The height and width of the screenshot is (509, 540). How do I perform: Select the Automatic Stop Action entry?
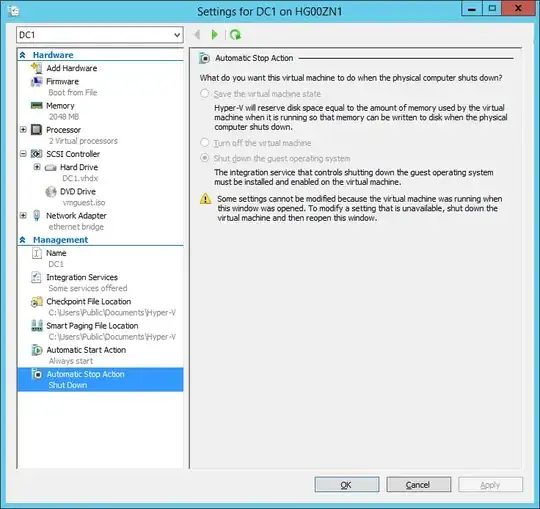100,380
